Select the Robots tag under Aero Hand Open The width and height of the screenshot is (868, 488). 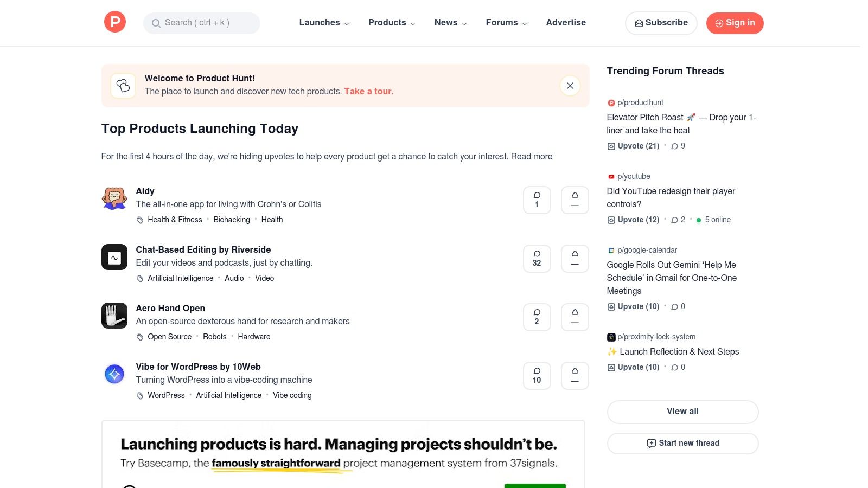point(215,337)
